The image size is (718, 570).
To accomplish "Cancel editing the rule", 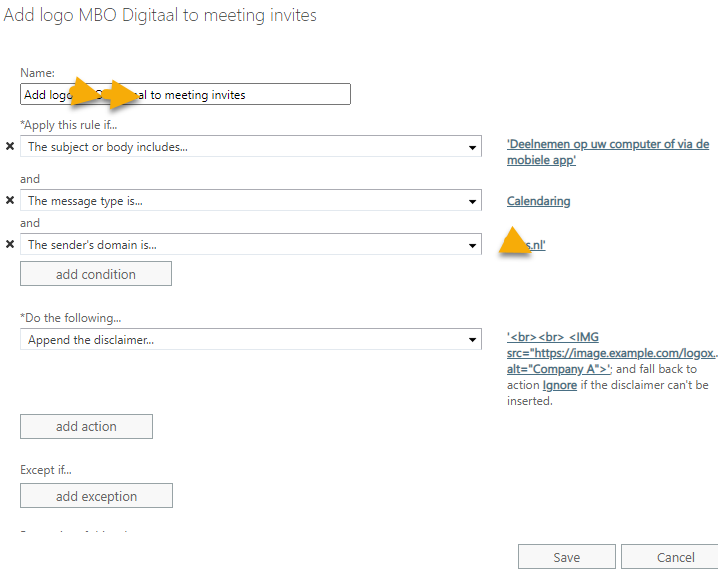I will 671,557.
